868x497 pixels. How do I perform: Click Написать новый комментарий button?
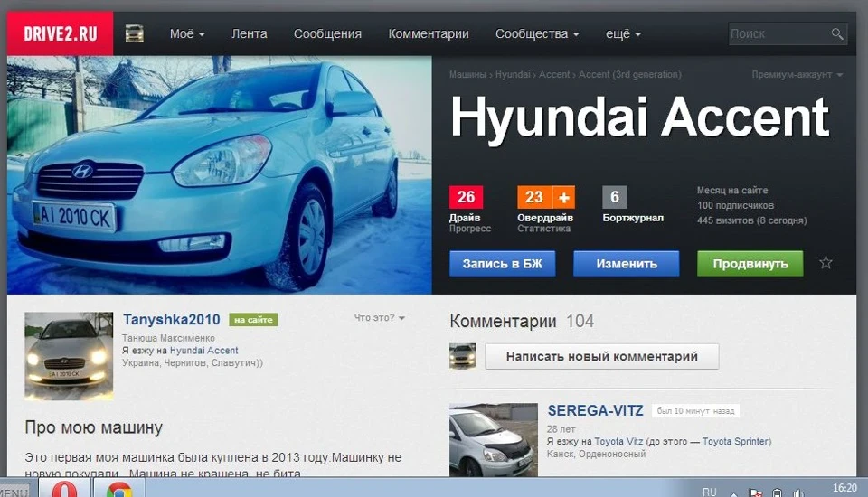click(x=602, y=356)
